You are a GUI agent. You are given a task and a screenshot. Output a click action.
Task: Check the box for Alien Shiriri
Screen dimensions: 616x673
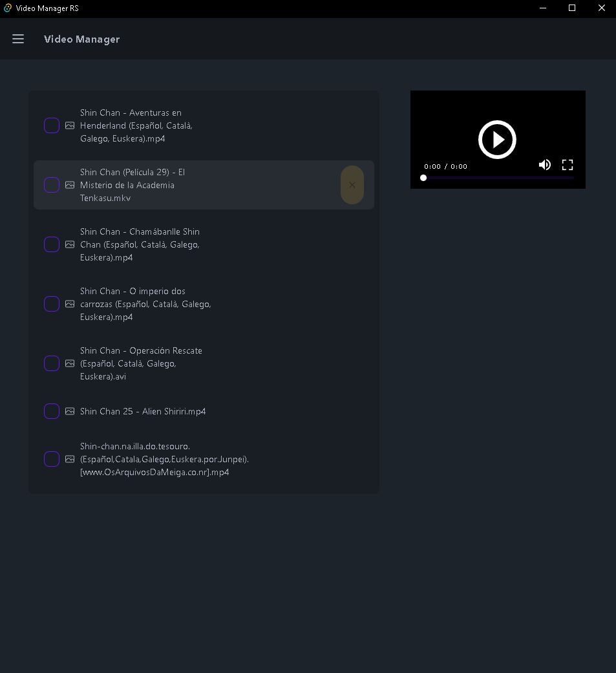click(52, 411)
